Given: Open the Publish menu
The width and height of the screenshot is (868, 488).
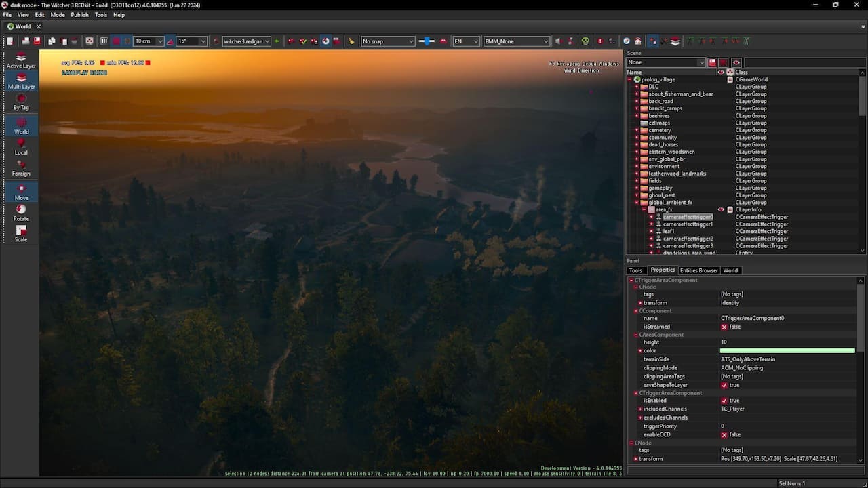Looking at the screenshot, I should (x=79, y=15).
